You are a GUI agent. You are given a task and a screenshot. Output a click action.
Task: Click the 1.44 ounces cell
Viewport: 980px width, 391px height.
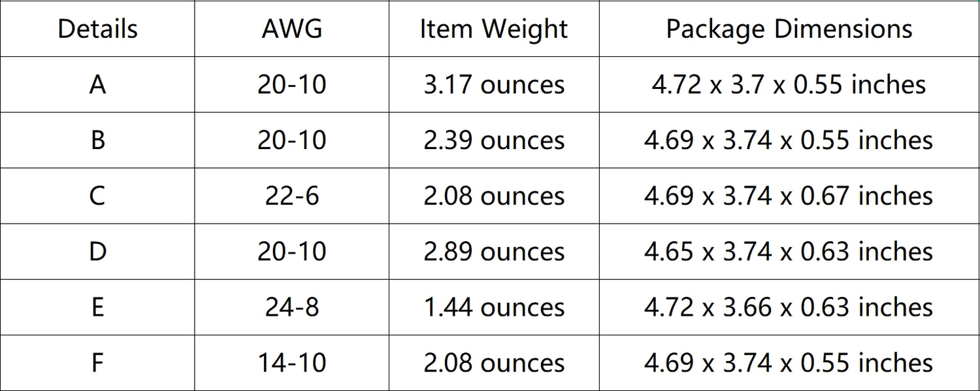[494, 307]
